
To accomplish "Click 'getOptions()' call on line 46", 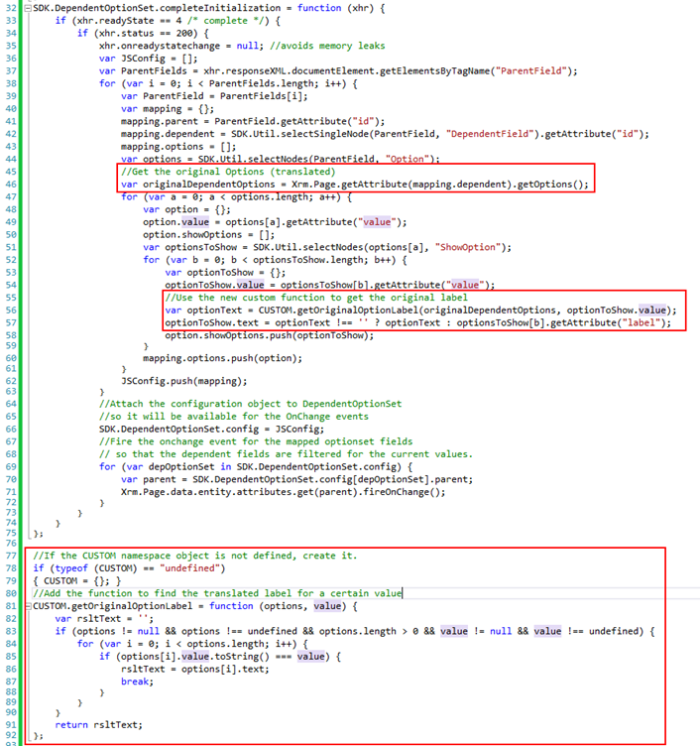I will (x=550, y=185).
